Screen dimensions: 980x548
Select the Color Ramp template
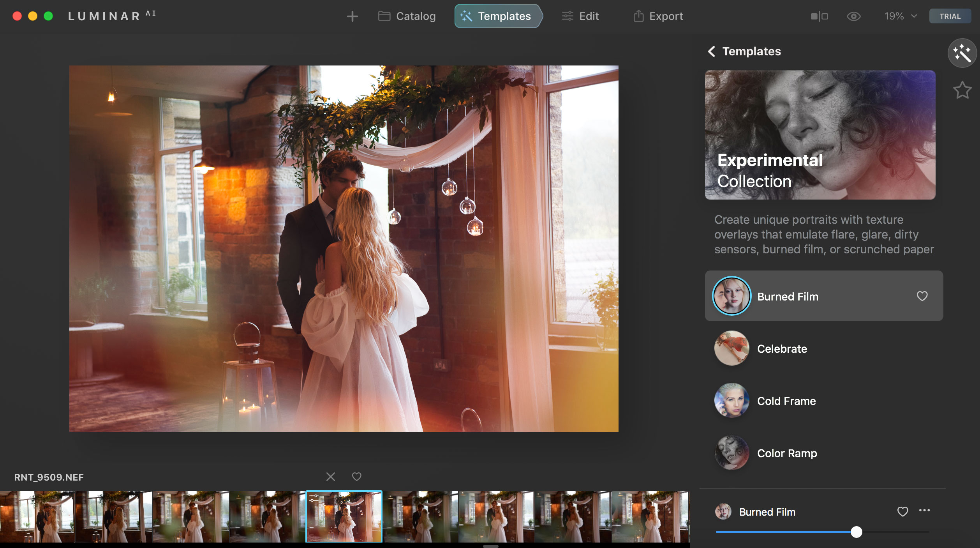click(x=824, y=453)
